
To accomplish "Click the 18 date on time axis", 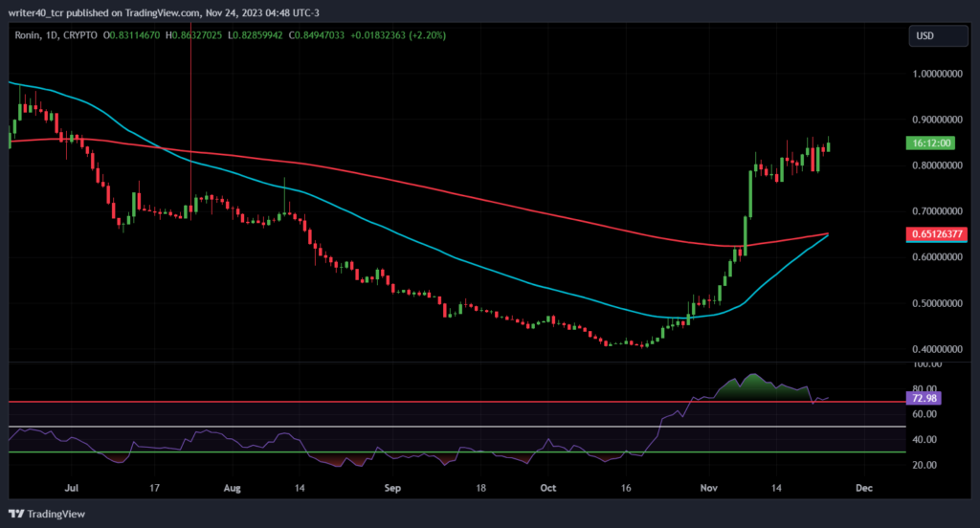I will click(480, 488).
